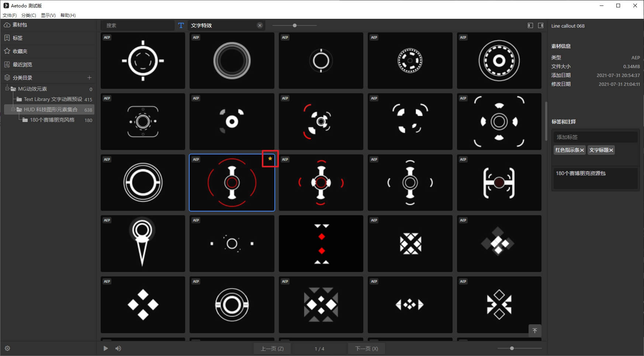Remove the 文字特效 filter with its X
The image size is (644, 356).
[260, 25]
